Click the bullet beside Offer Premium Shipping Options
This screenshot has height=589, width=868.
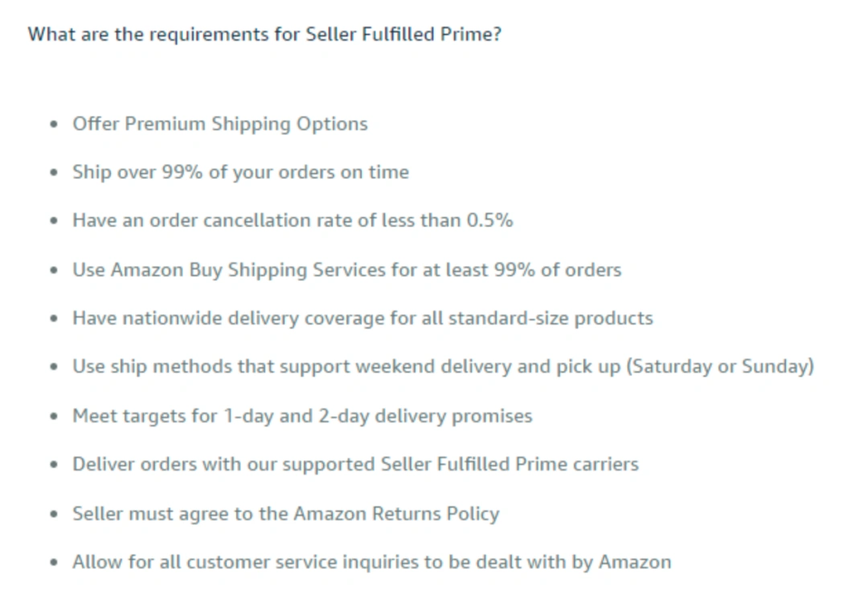tap(54, 125)
